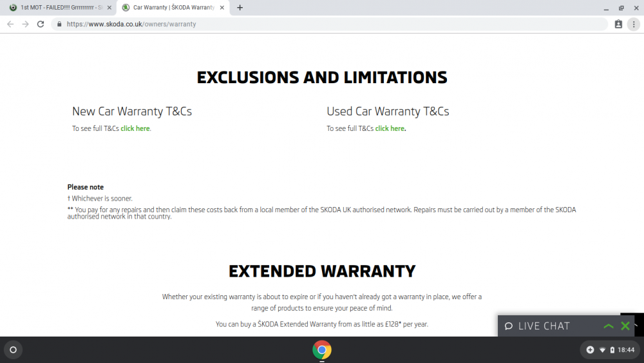
Task: Click the New Car Warranty T&Cs heading
Action: (132, 112)
